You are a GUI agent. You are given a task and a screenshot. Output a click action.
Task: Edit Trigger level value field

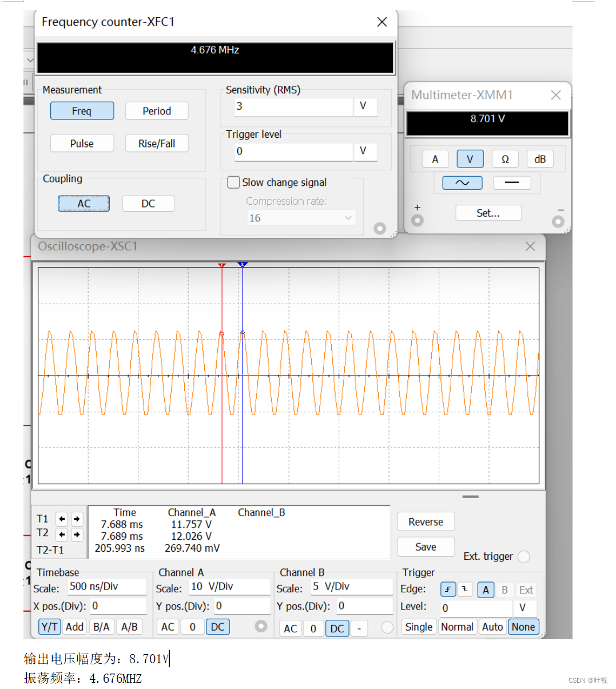[293, 152]
